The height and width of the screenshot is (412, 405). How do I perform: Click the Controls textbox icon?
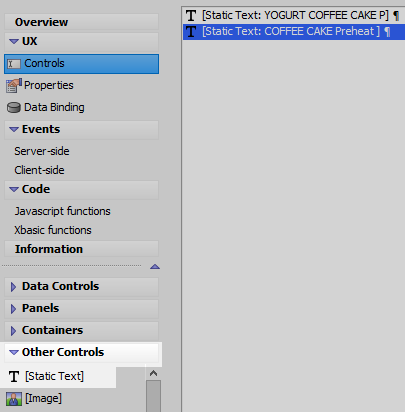14,64
